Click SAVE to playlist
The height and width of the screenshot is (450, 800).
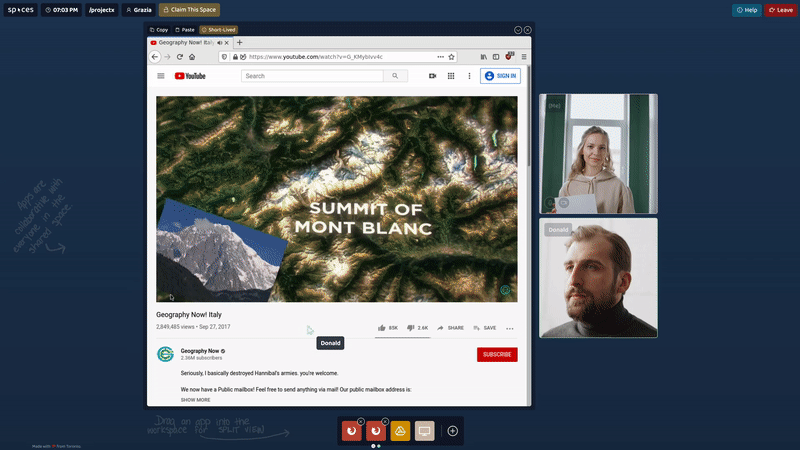pos(485,328)
